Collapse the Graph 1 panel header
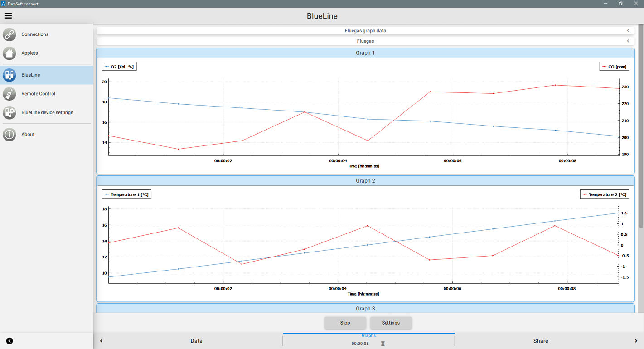644x349 pixels. (x=365, y=53)
